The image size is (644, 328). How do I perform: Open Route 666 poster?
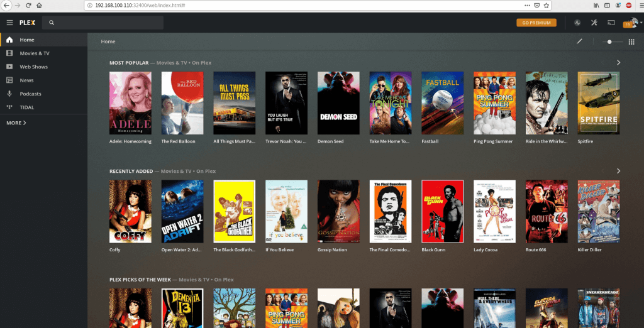point(547,211)
